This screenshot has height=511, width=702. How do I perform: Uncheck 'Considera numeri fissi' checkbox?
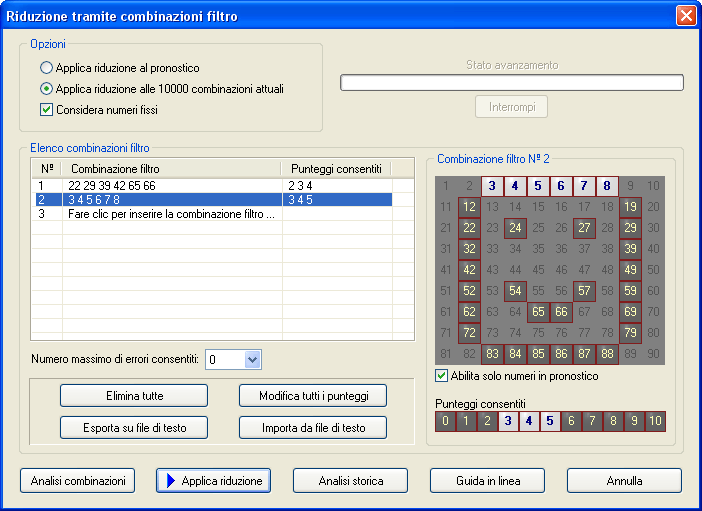47,110
